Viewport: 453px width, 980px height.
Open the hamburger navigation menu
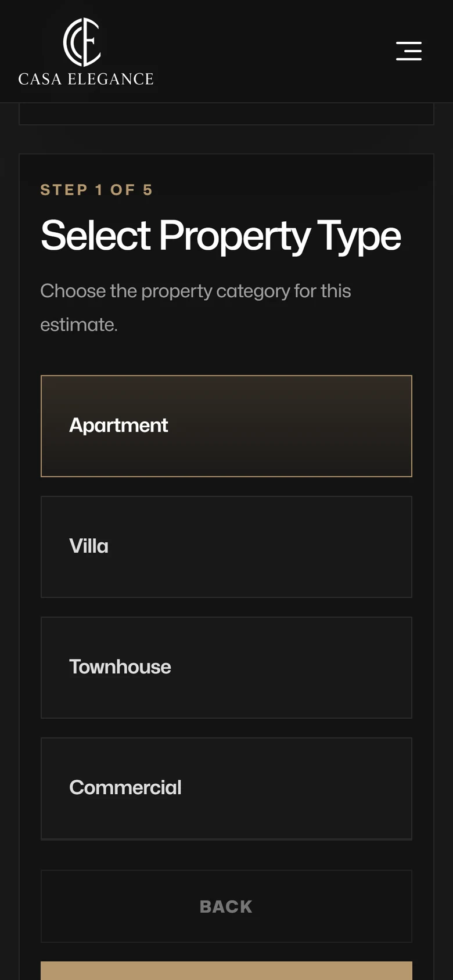coord(409,51)
